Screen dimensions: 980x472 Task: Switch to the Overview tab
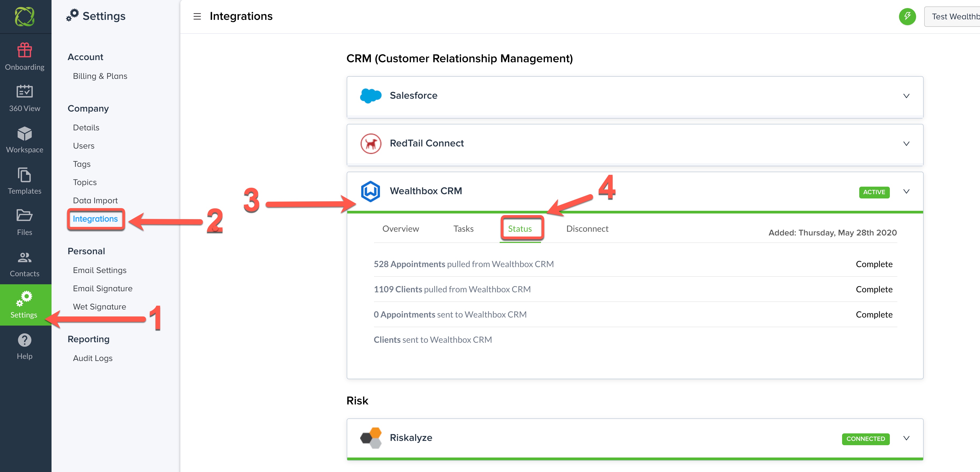(400, 228)
